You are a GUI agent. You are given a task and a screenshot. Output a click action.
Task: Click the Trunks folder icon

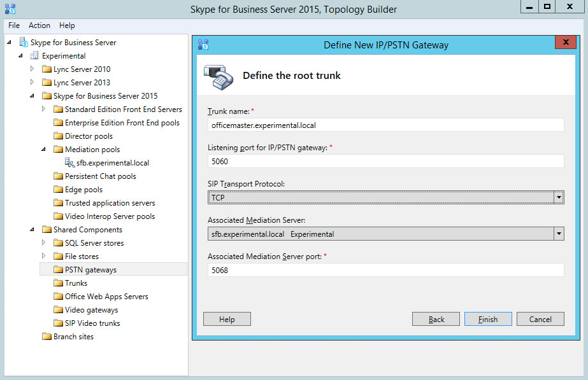click(58, 283)
